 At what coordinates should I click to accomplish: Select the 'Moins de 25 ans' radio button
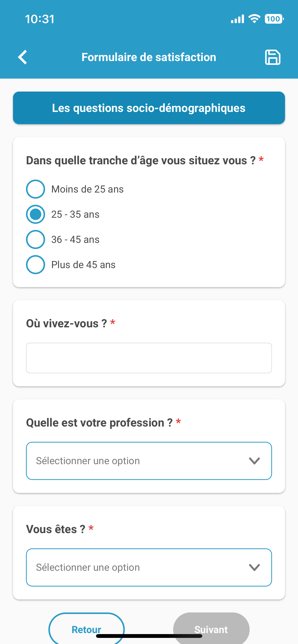(36, 189)
